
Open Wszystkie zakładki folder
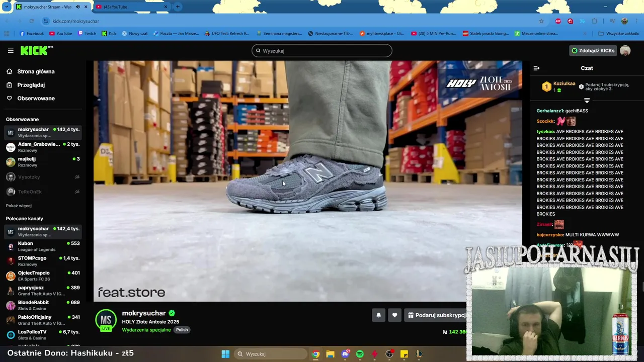(618, 34)
